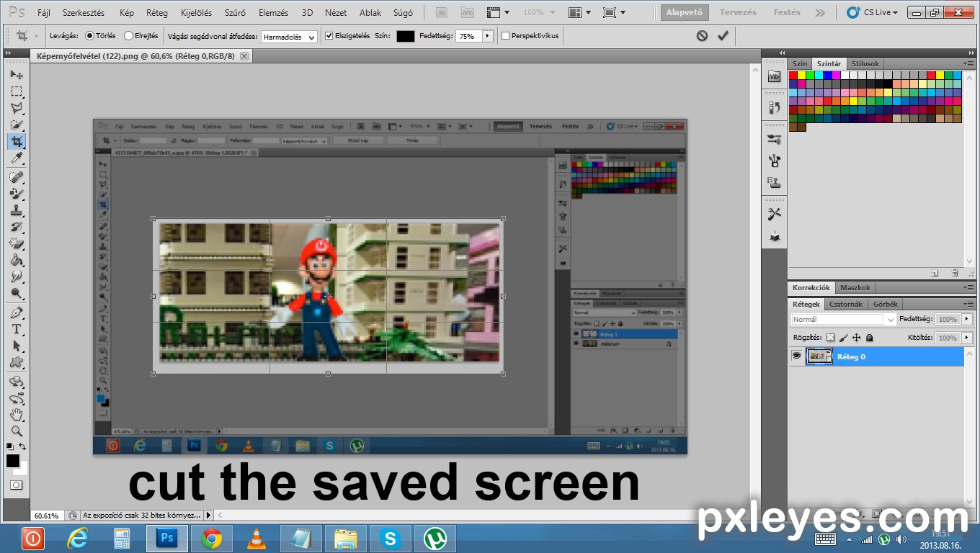Image resolution: width=980 pixels, height=553 pixels.
Task: Click the foreground color swatch
Action: click(x=13, y=461)
